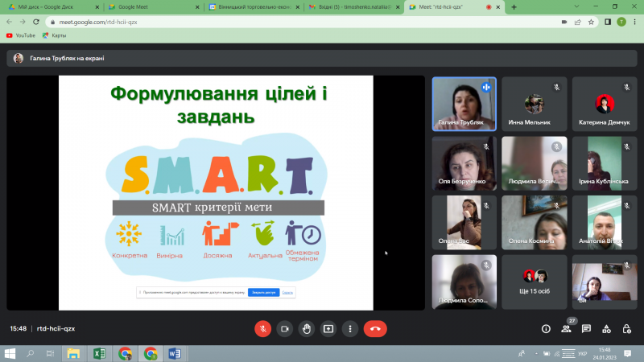Click presenter name 'Галина Трубляк на екрані'
644x362 pixels.
point(67,58)
